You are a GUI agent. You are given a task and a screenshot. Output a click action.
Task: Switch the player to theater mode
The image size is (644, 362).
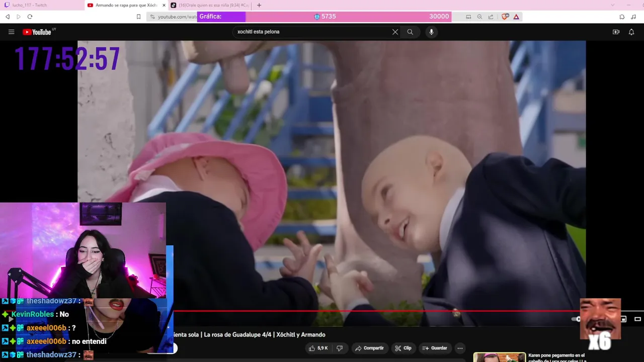pyautogui.click(x=637, y=319)
